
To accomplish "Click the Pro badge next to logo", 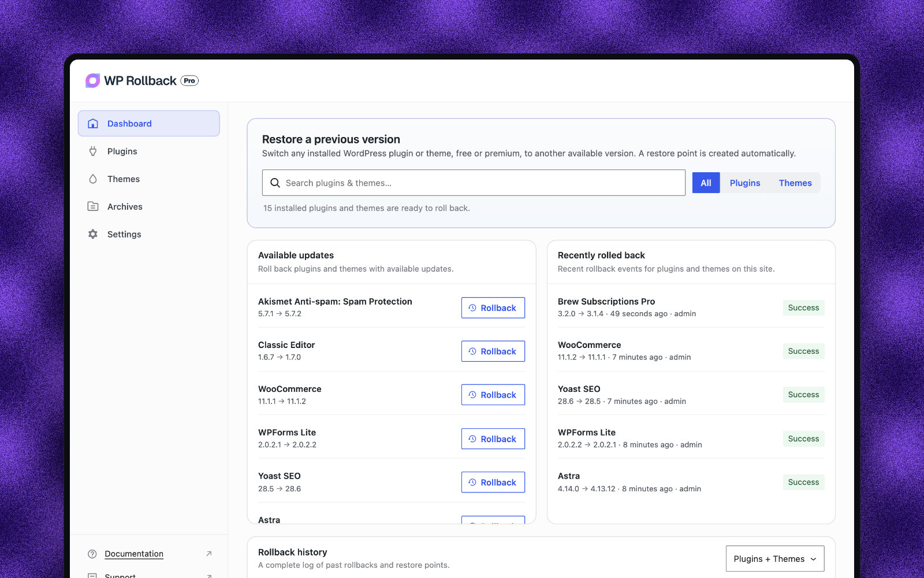I will [189, 80].
